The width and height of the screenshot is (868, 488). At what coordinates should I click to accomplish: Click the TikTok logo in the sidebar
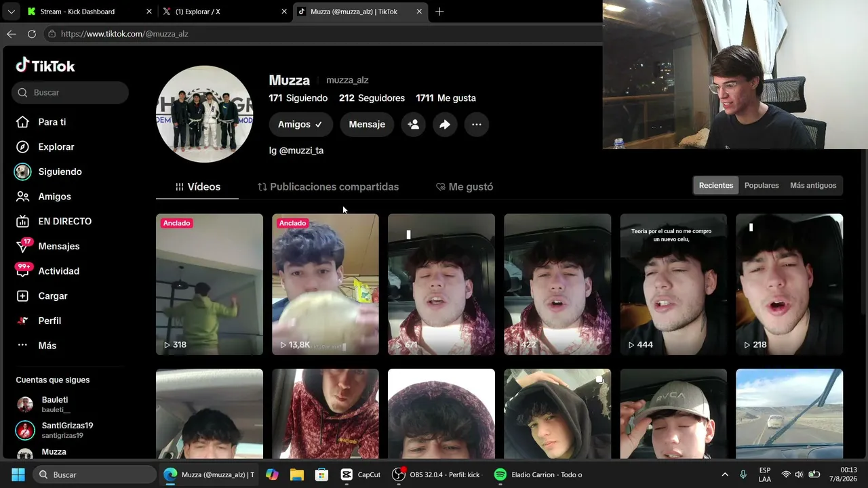click(45, 66)
